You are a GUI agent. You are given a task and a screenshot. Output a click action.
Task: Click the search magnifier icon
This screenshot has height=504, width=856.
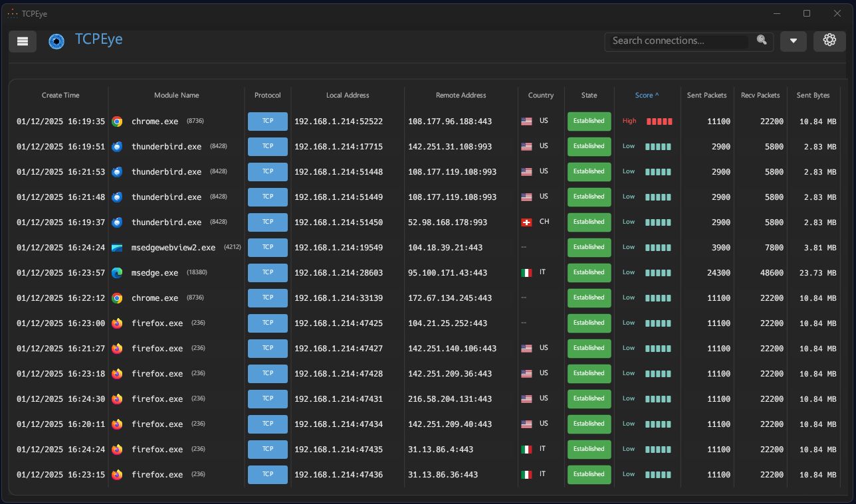(762, 41)
